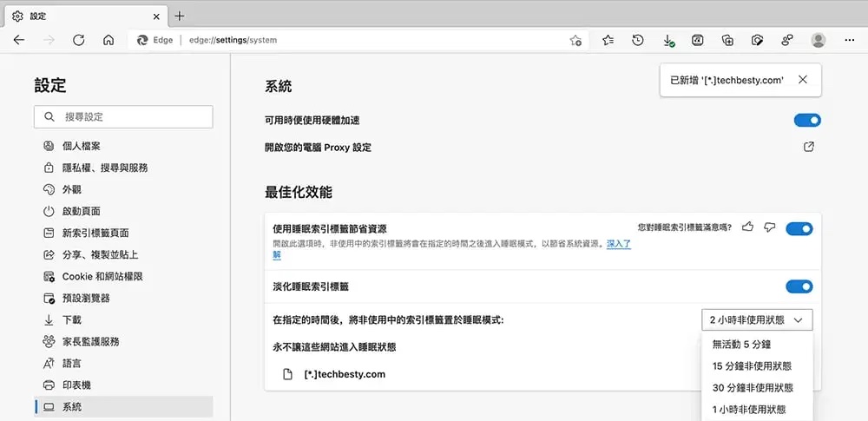Open 預設瀏覽器 settings section
This screenshot has height=421, width=868.
(123, 298)
